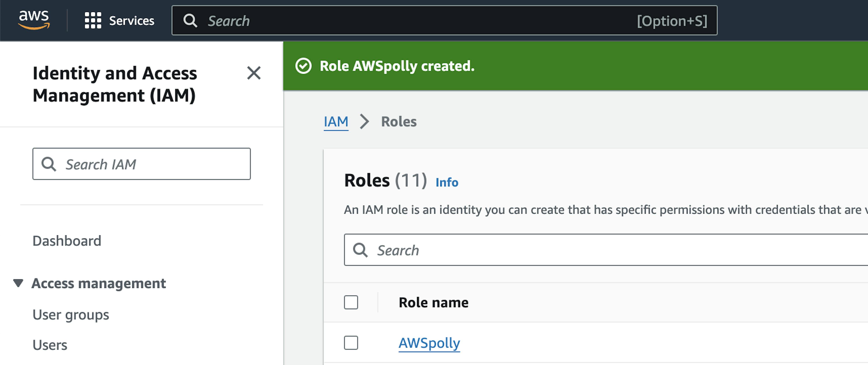Open the Roles Info link
868x365 pixels.
[447, 182]
